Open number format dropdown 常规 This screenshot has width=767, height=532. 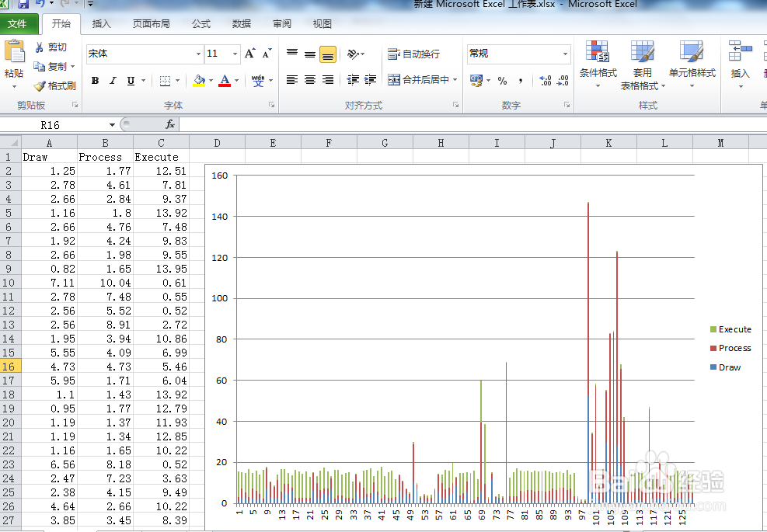point(565,54)
